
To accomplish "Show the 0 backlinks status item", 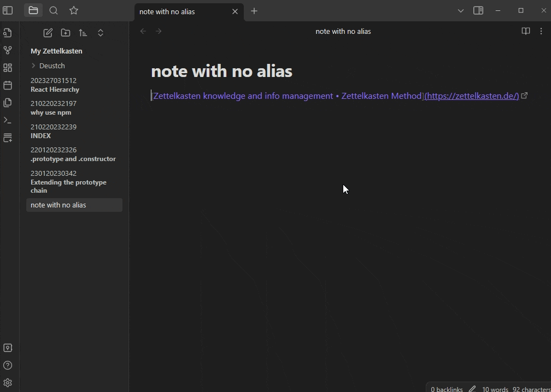I will 447,389.
